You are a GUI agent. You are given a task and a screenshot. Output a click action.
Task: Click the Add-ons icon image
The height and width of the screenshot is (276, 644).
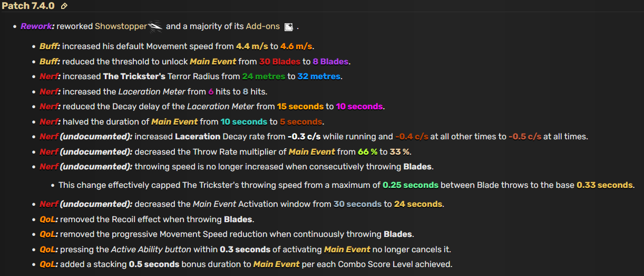click(288, 27)
